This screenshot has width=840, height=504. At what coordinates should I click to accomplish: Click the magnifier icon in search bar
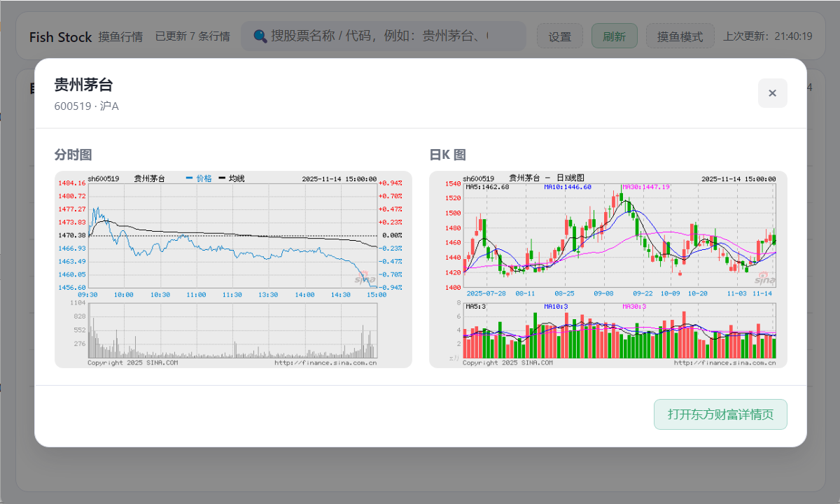click(x=260, y=36)
